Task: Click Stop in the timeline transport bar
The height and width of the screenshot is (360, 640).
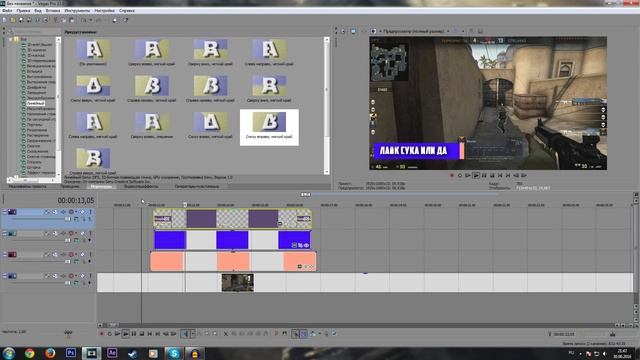Action: coord(142,334)
